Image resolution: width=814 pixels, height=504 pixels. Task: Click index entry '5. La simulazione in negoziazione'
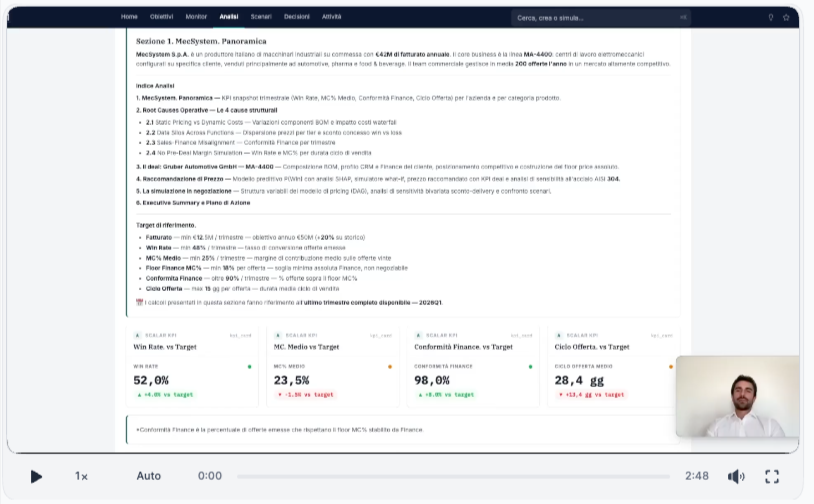coord(343,191)
